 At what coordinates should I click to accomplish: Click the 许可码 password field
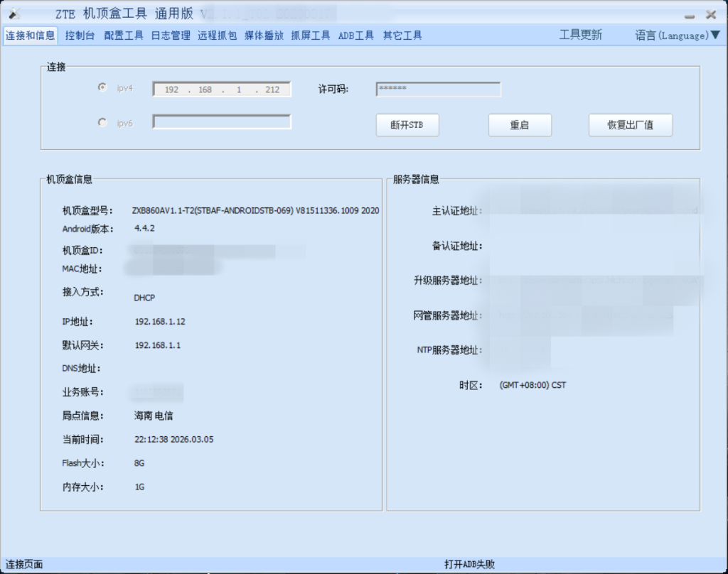(438, 90)
